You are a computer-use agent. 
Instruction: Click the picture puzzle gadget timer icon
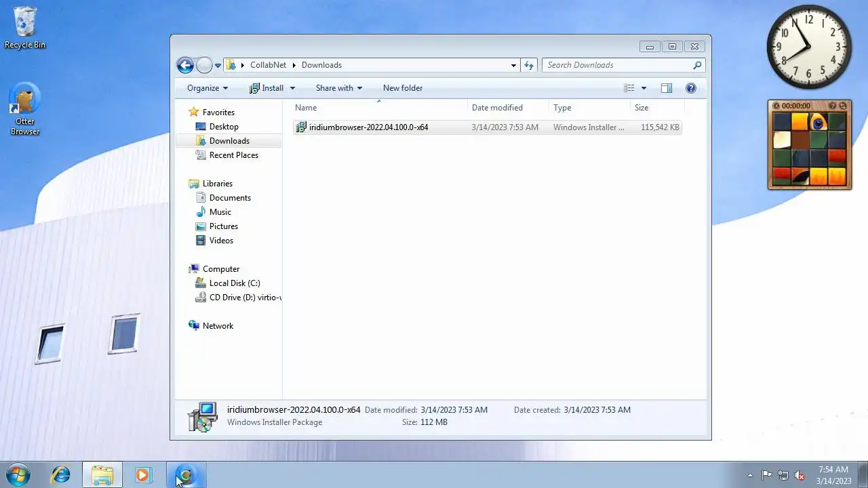(776, 106)
